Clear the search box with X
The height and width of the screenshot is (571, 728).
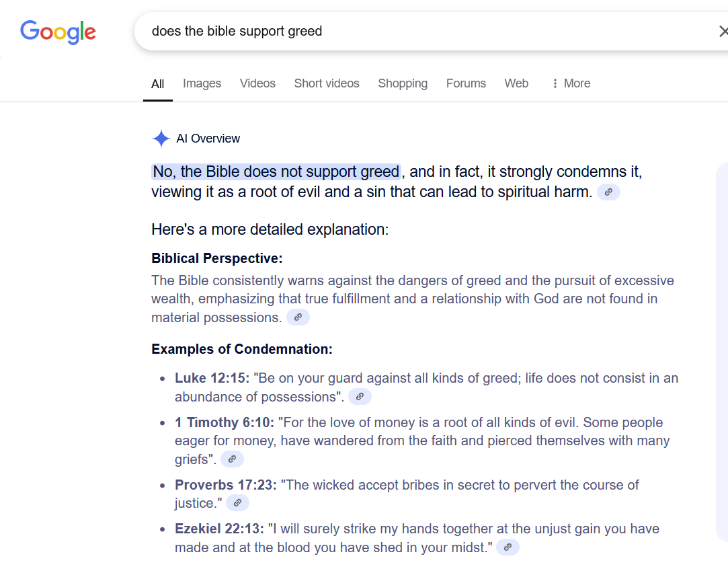coord(723,32)
